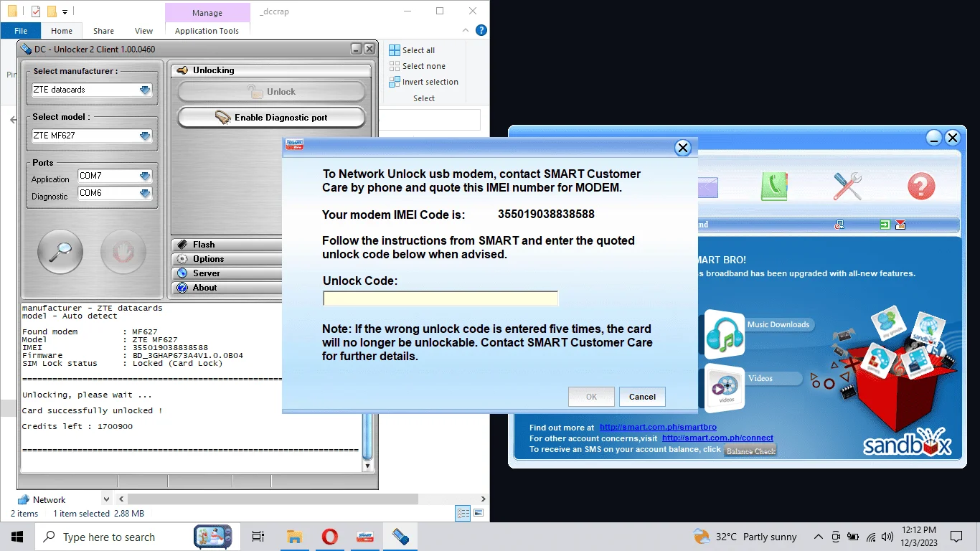Viewport: 980px width, 551px height.
Task: Click the Smart Bro taskbar icon
Action: coord(366,537)
